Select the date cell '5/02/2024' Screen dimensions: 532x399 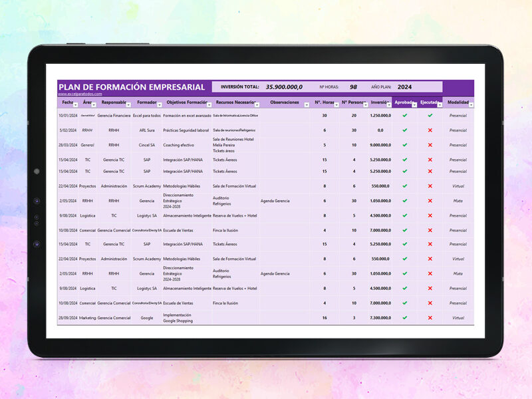68,130
